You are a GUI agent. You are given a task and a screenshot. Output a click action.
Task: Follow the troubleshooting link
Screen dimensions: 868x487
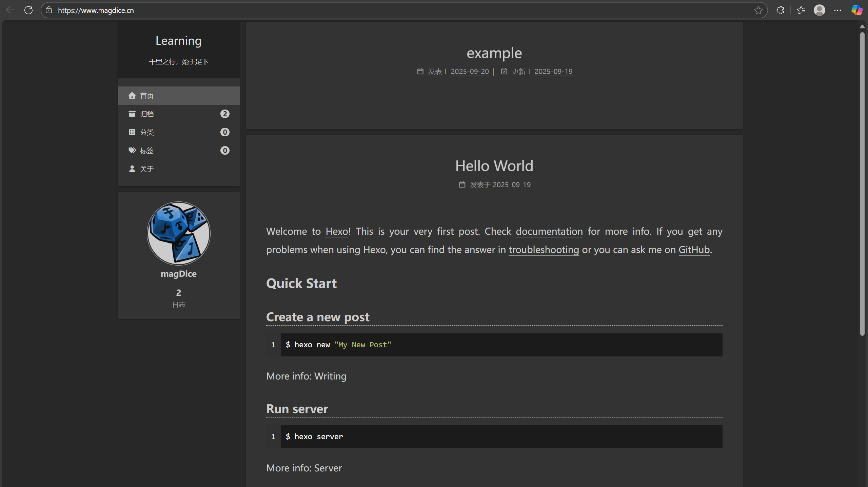544,250
